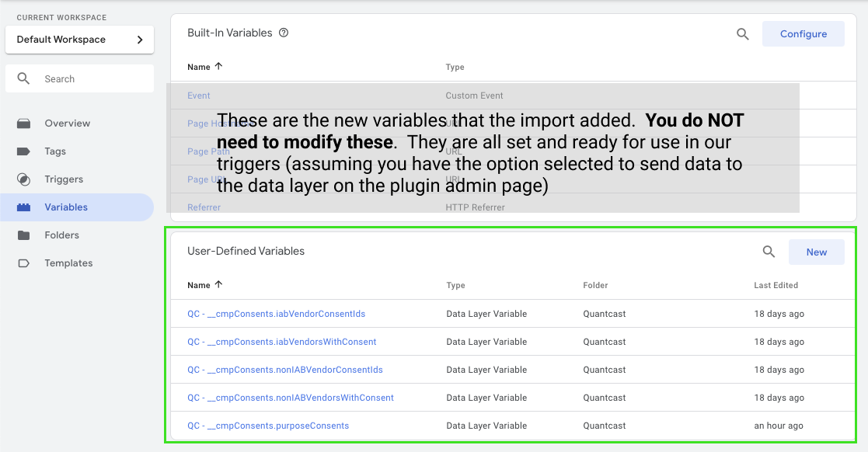Screen dimensions: 868x452
Task: Open QC - __cmpConsents.iabVendorsWithConsent variable
Action: pyautogui.click(x=282, y=342)
